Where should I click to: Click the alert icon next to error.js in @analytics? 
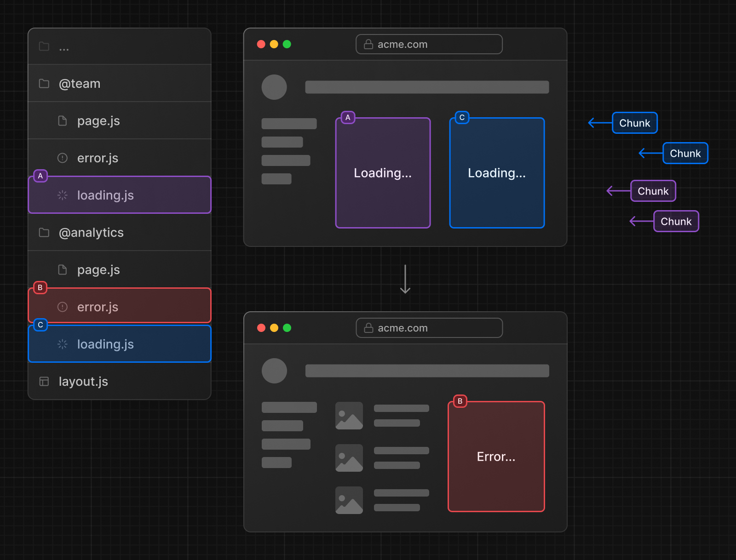pyautogui.click(x=62, y=307)
